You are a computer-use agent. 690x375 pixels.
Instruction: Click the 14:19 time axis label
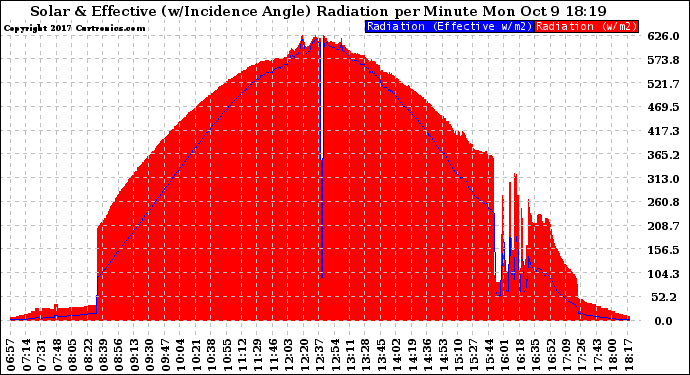point(412,355)
